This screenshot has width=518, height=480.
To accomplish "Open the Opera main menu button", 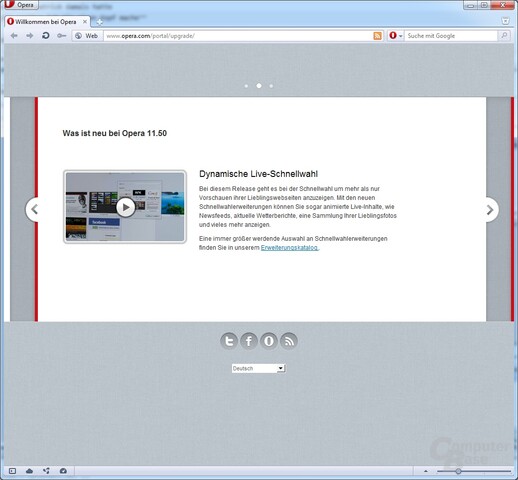I will tap(20, 5).
